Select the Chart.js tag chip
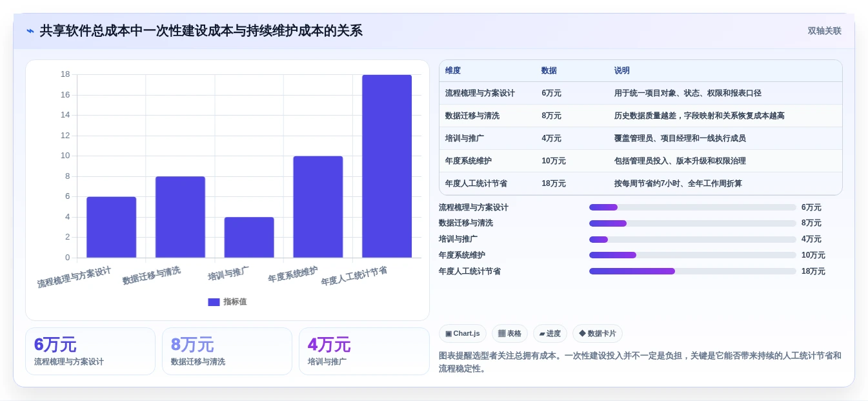Viewport: 868px width, 401px height. [463, 334]
